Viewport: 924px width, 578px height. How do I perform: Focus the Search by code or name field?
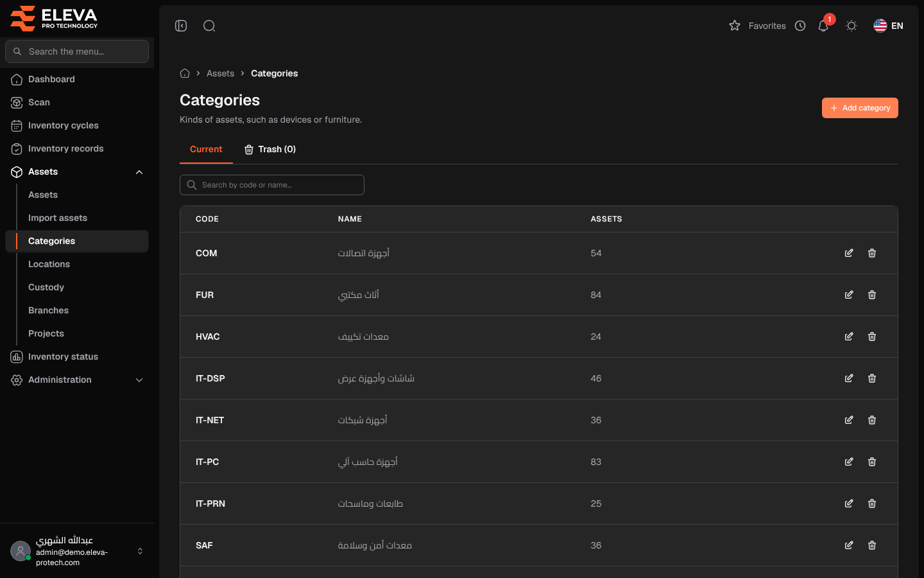click(x=272, y=185)
